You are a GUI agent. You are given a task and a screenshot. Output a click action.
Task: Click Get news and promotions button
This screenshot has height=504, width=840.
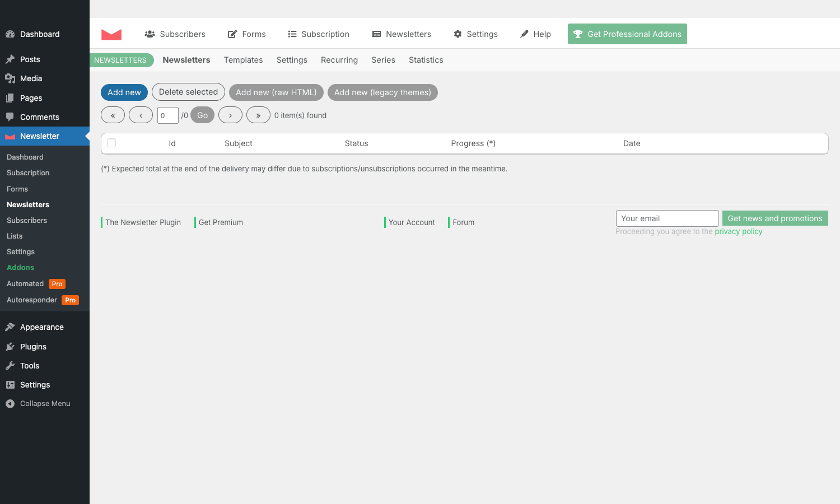tap(775, 218)
